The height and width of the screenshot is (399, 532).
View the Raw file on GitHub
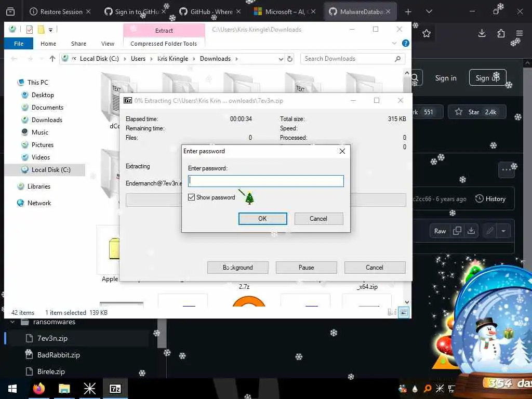[440, 231]
